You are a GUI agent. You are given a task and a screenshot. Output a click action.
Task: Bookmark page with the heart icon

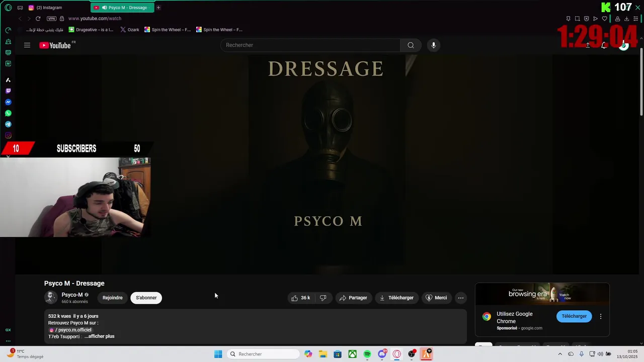pos(604,19)
